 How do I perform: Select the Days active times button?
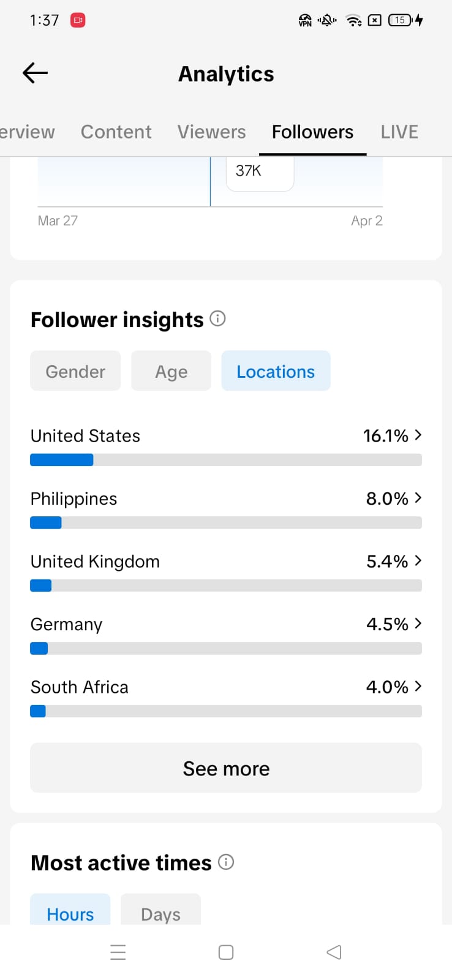coord(160,913)
